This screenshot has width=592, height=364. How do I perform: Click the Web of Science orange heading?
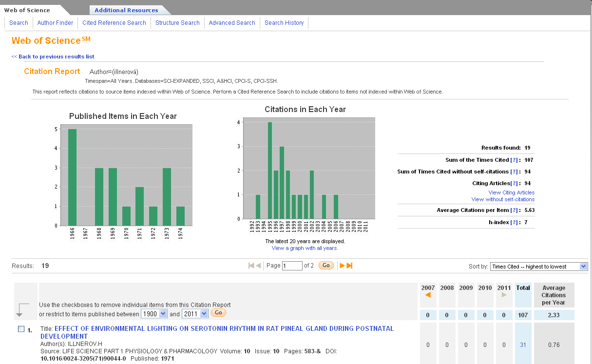click(51, 40)
